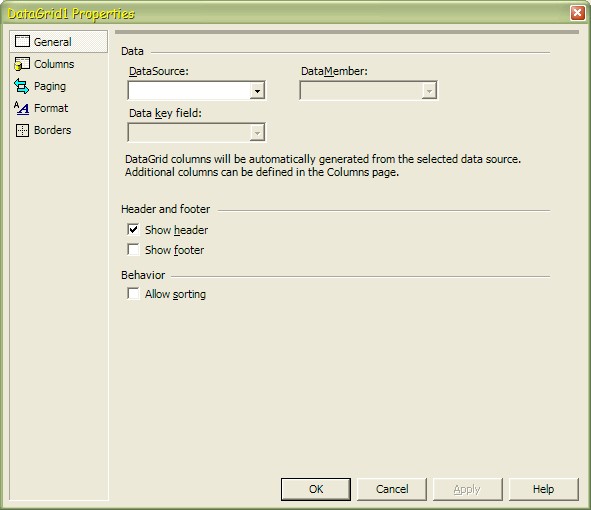This screenshot has width=591, height=510.
Task: Click the 'DataGrid columns will be automatically generated' text
Action: click(323, 159)
